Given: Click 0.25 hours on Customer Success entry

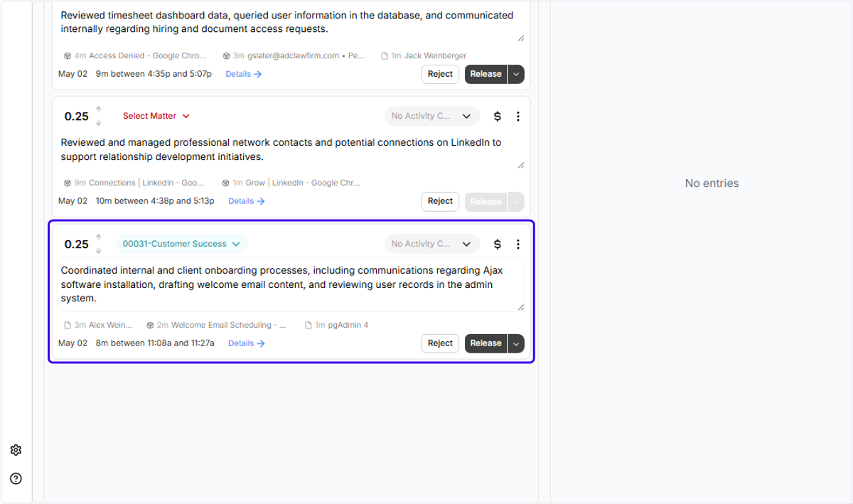Looking at the screenshot, I should (x=76, y=245).
